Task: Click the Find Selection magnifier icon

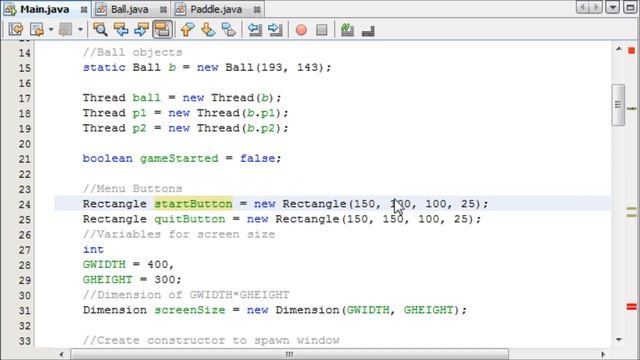Action: coord(100,29)
